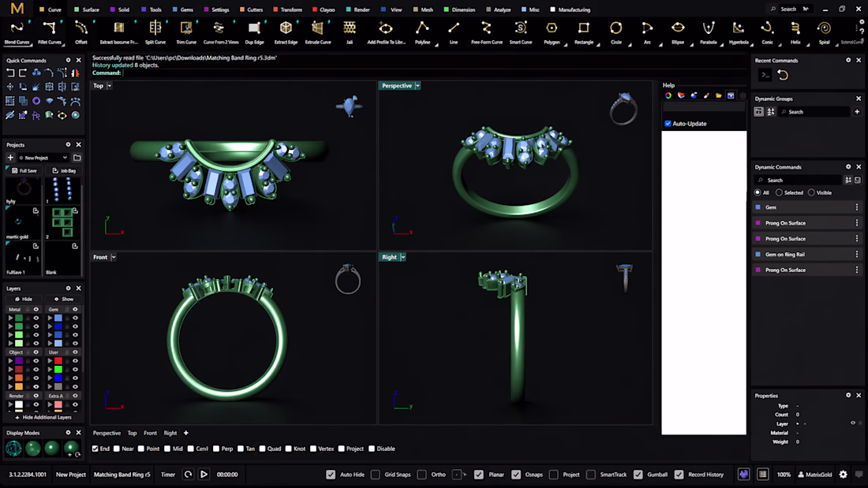Switch to the Front viewport tab
Screen dimensions: 868x488
[x=150, y=433]
